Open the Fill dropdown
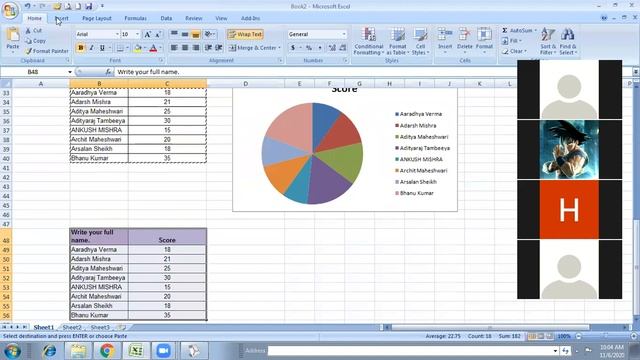 pos(511,41)
